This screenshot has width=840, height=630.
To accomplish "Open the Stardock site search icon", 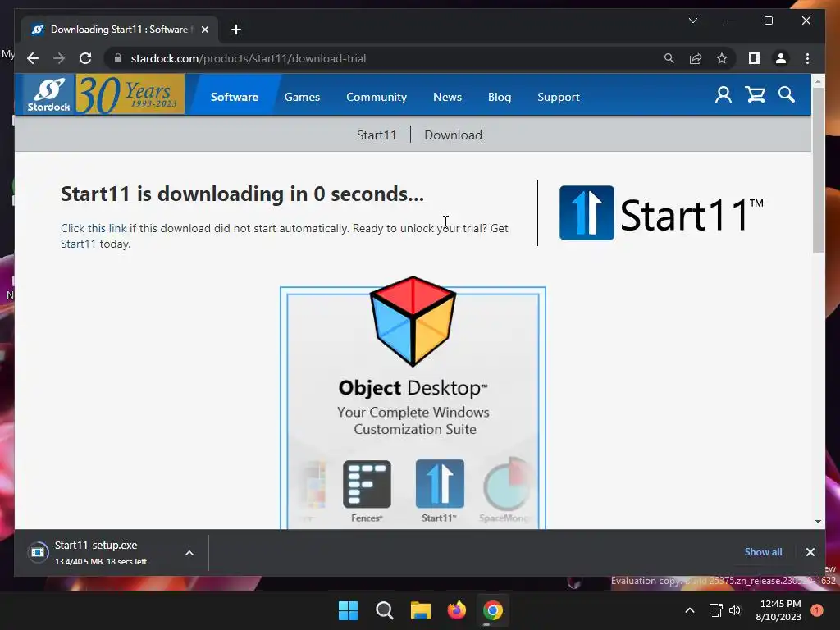I will [787, 95].
